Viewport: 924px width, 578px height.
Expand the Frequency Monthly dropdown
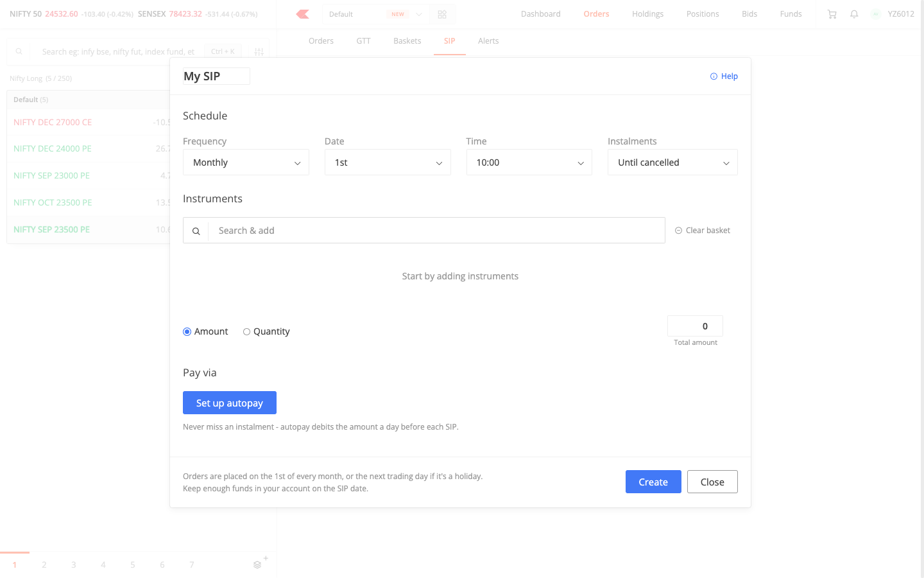pos(246,162)
